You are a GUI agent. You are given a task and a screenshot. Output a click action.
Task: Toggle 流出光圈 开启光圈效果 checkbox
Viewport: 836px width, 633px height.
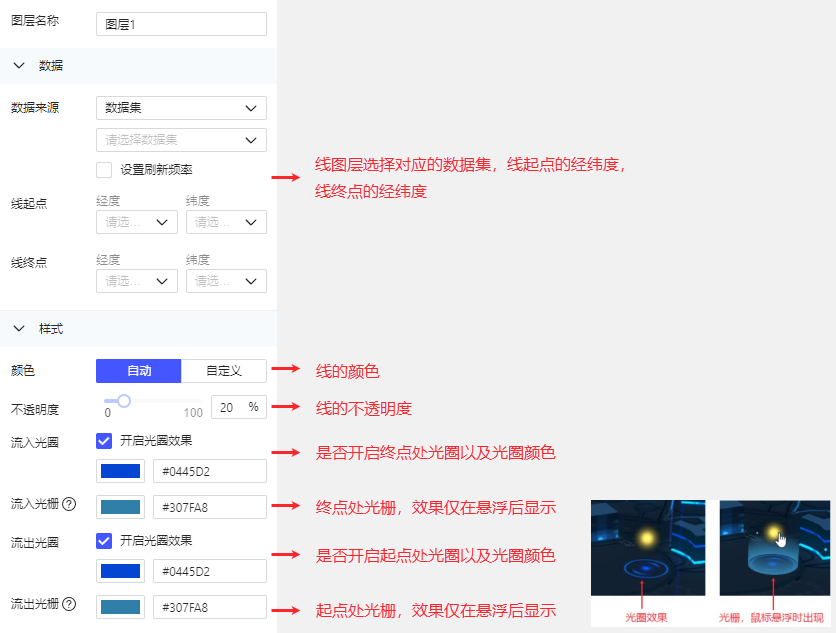[104, 541]
